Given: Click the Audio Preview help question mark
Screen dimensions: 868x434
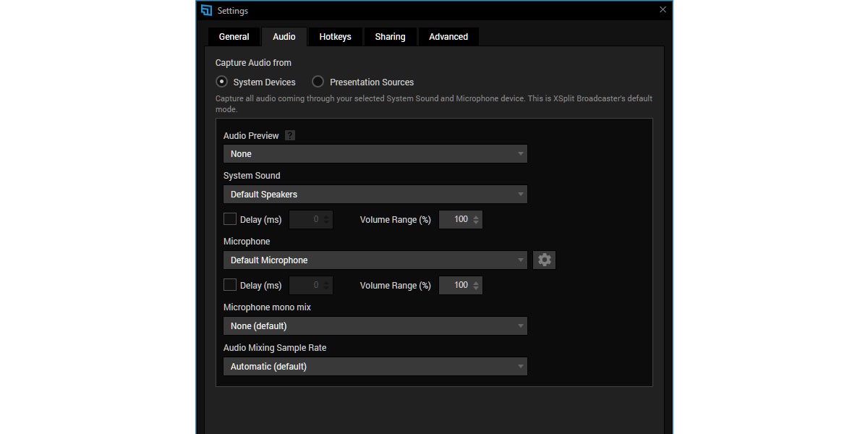Looking at the screenshot, I should click(x=290, y=136).
